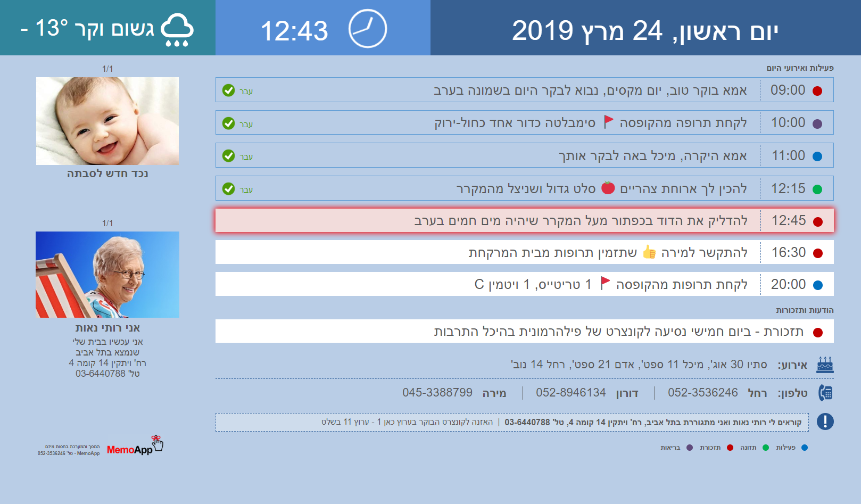Click the בריאות legend label
The width and height of the screenshot is (861, 504).
670,448
